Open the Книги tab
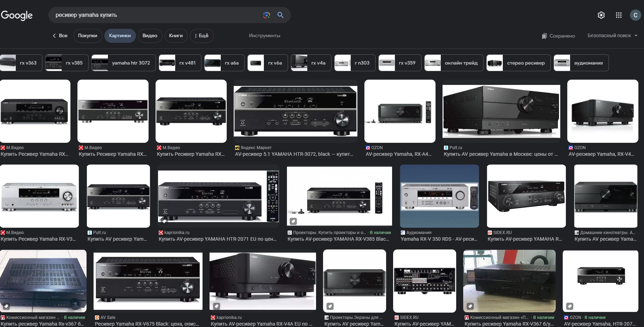Viewport: 644px width, 327px height. [176, 36]
